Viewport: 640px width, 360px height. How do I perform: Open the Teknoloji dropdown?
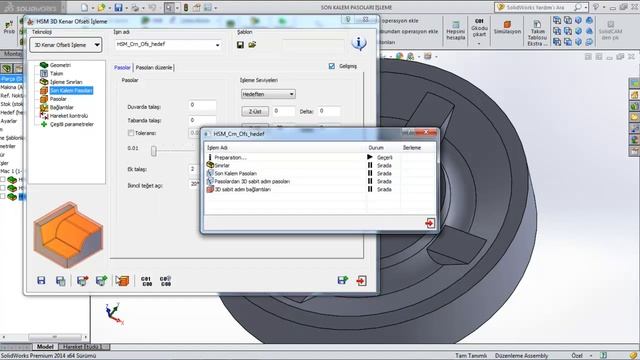(66, 45)
